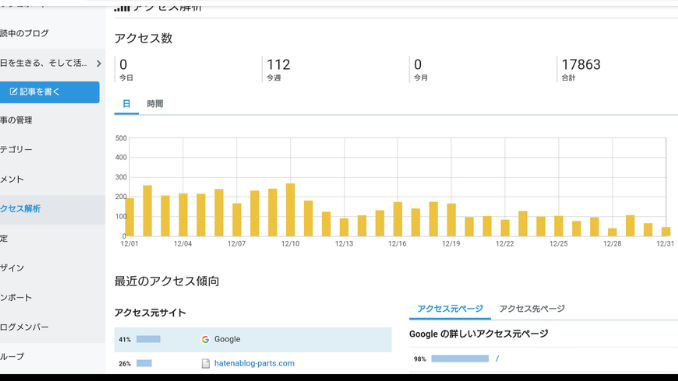Switch to the 時間 chart tab

pos(155,104)
